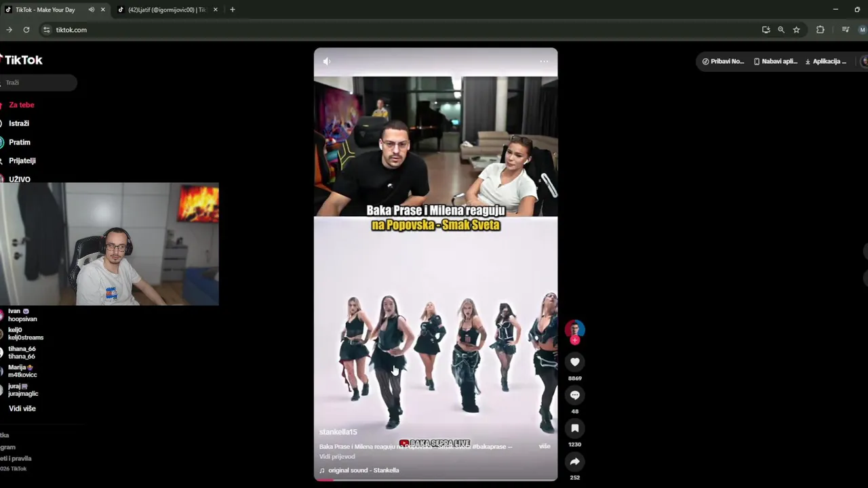Open followed account m4tkovicc
The image size is (868, 488).
coord(22,371)
